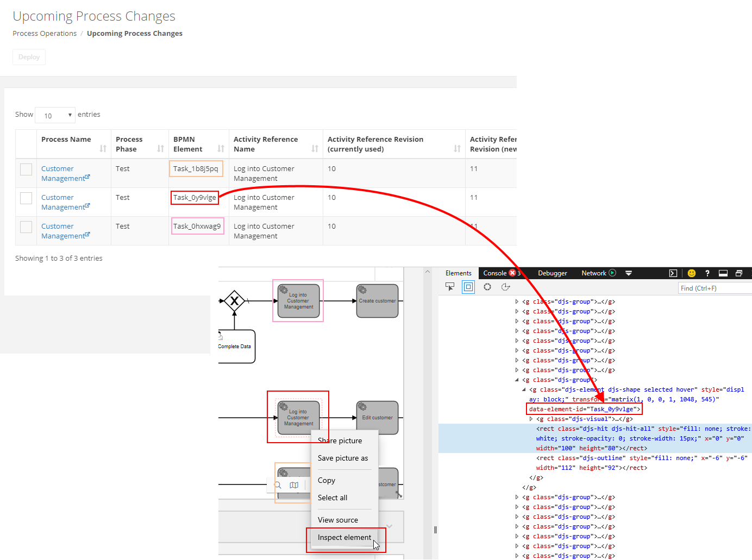Viewport: 752px width, 560px height.
Task: Check the checkbox next to Task_0y9vlge row
Action: coord(26,198)
